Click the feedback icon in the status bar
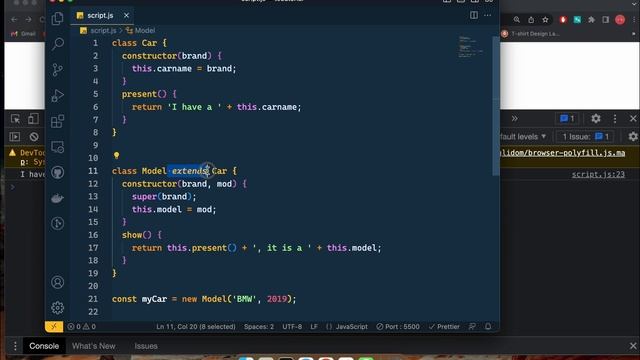The width and height of the screenshot is (640, 360). (472, 327)
